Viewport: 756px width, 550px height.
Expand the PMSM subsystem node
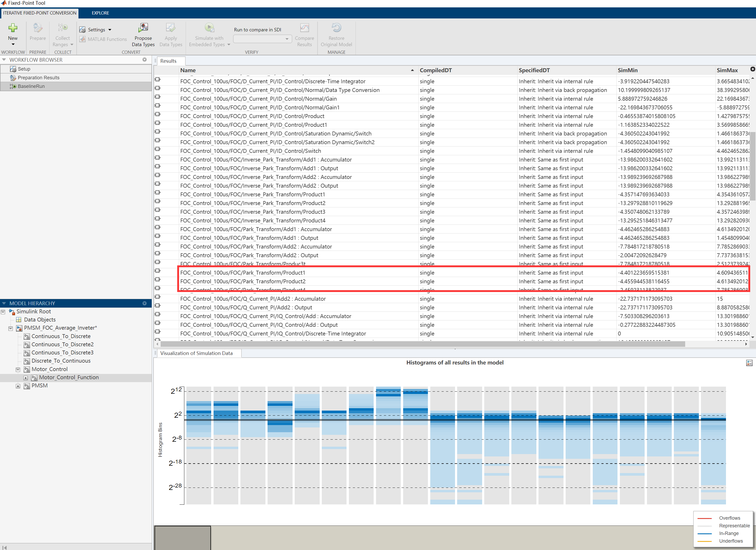point(18,386)
